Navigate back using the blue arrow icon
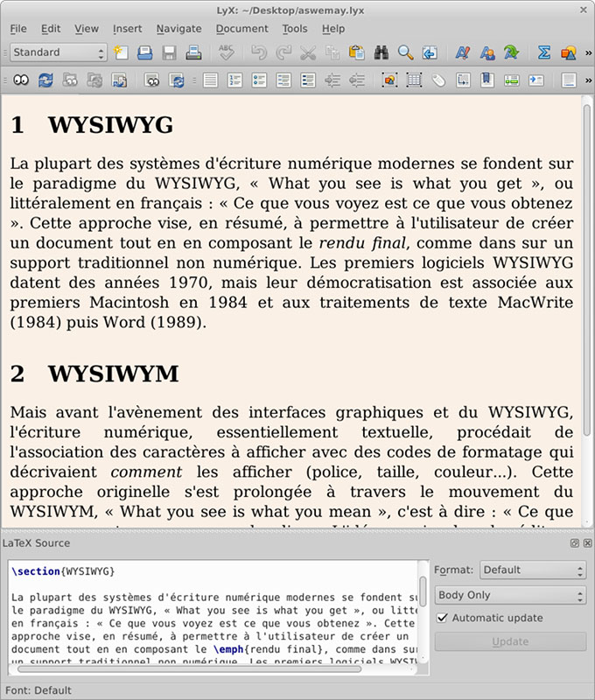The height and width of the screenshot is (700, 595). tap(430, 52)
